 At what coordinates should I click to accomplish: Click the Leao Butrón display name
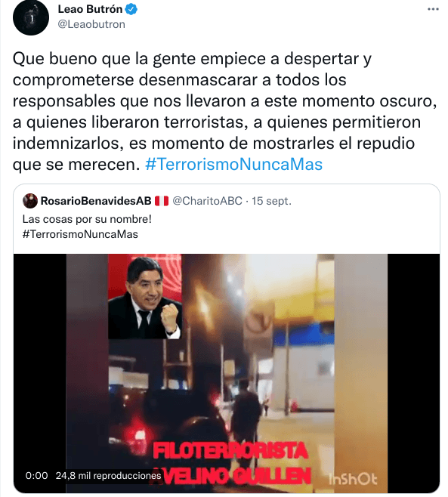pyautogui.click(x=90, y=9)
